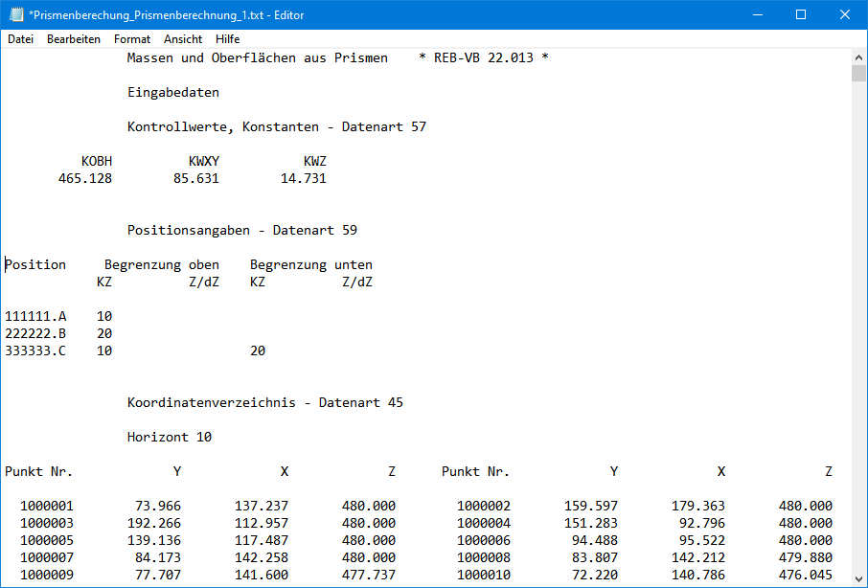Click the scrollbar up arrow

pos(859,57)
